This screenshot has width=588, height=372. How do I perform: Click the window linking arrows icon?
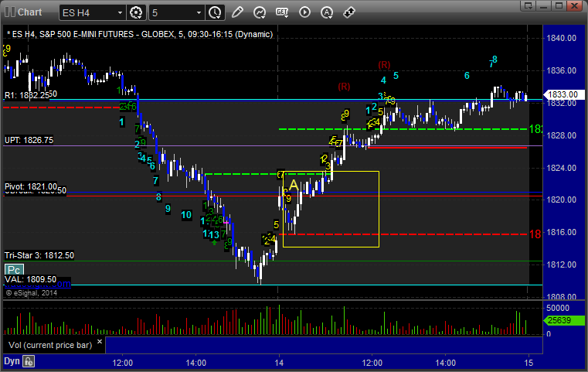349,12
